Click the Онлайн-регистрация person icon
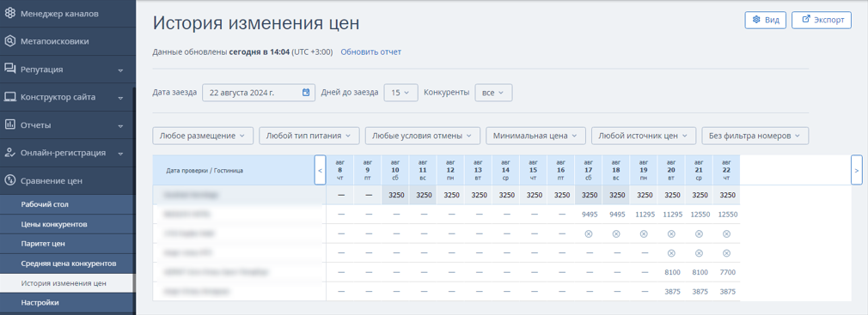Image resolution: width=868 pixels, height=315 pixels. pyautogui.click(x=10, y=153)
